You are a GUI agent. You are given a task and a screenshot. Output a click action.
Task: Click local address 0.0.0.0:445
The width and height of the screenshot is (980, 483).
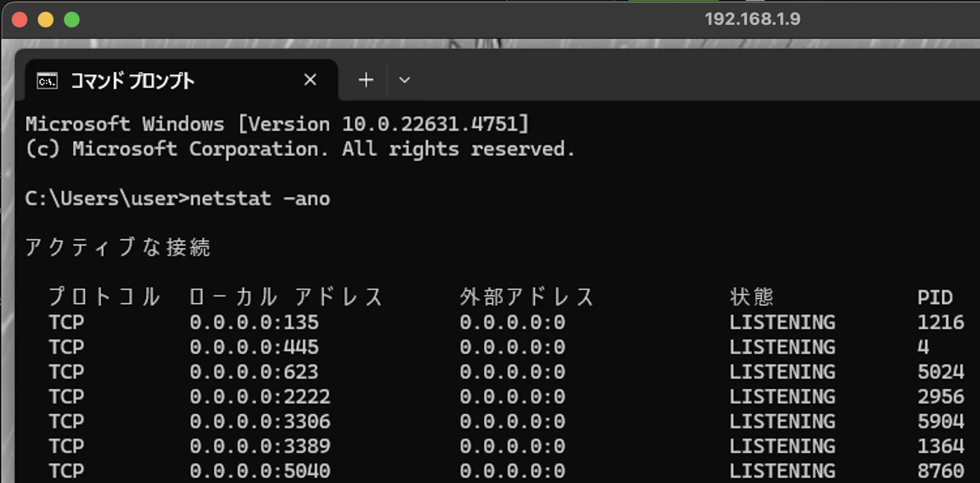pyautogui.click(x=254, y=347)
